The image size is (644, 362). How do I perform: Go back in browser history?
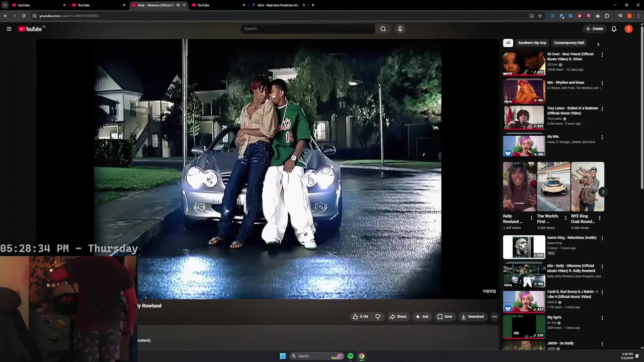pyautogui.click(x=6, y=16)
